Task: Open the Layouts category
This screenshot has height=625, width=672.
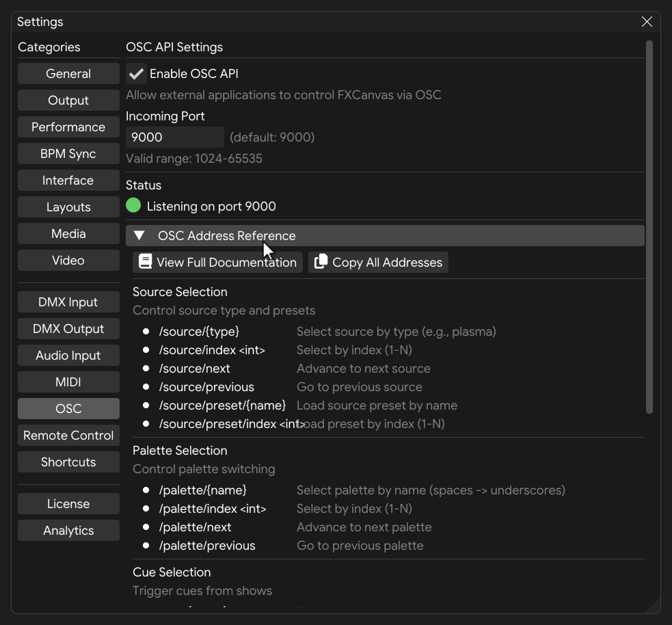Action: pyautogui.click(x=68, y=207)
